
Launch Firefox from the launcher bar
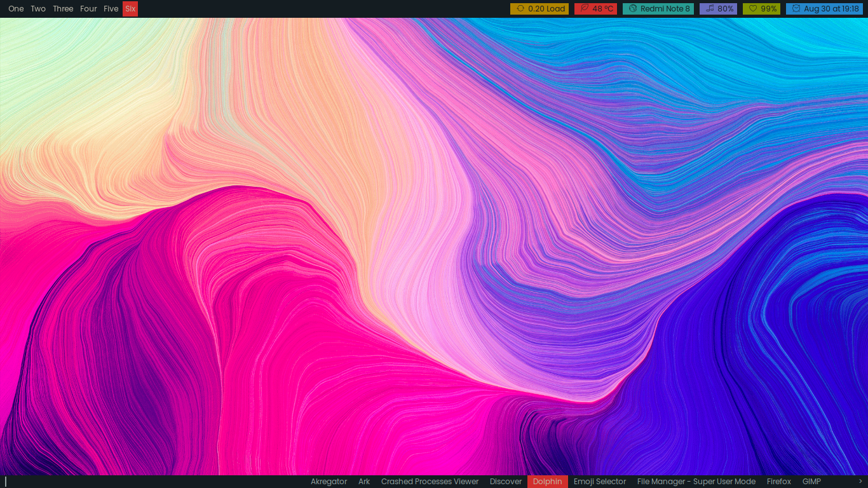[x=779, y=482]
